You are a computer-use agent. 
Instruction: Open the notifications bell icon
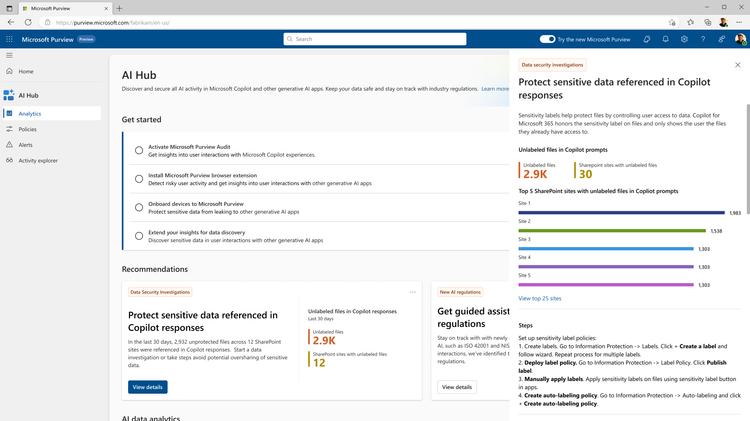pyautogui.click(x=665, y=39)
